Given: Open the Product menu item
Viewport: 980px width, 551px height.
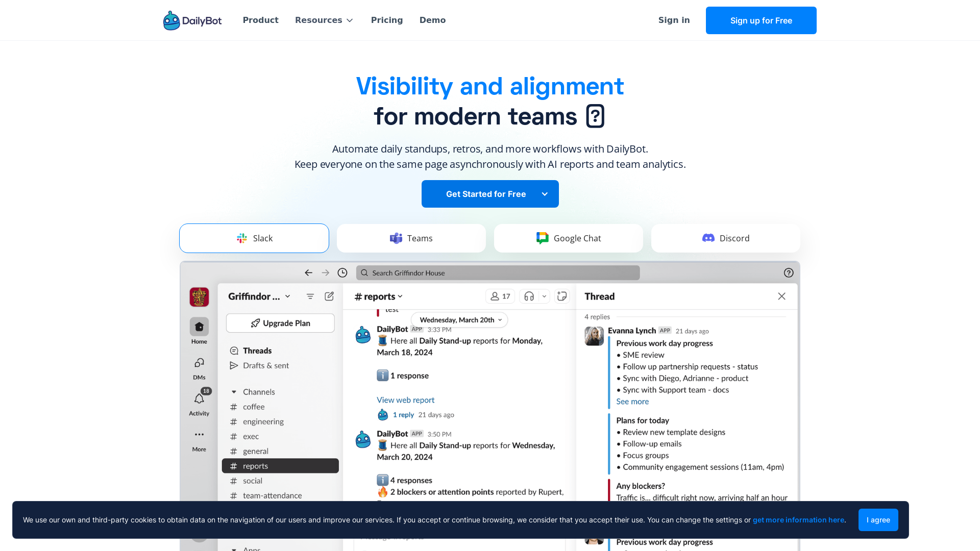Looking at the screenshot, I should click(261, 20).
